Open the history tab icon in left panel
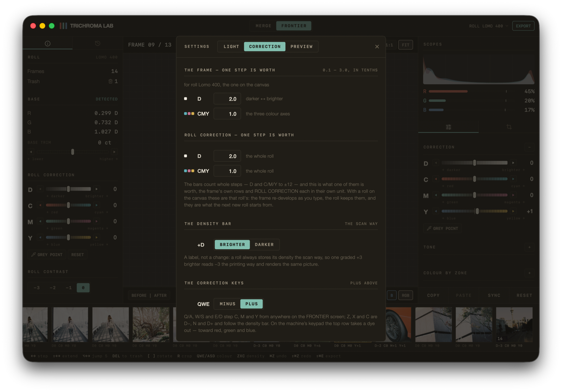Image resolution: width=562 pixels, height=392 pixels. 98,43
